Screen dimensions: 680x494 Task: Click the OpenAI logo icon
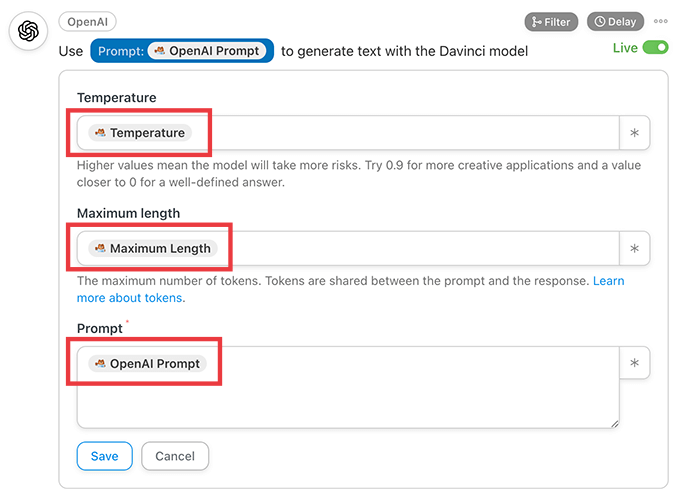(28, 32)
